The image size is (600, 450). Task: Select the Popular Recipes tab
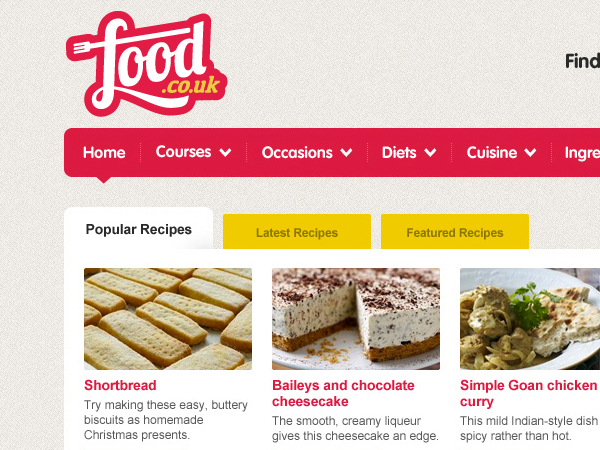pos(139,229)
